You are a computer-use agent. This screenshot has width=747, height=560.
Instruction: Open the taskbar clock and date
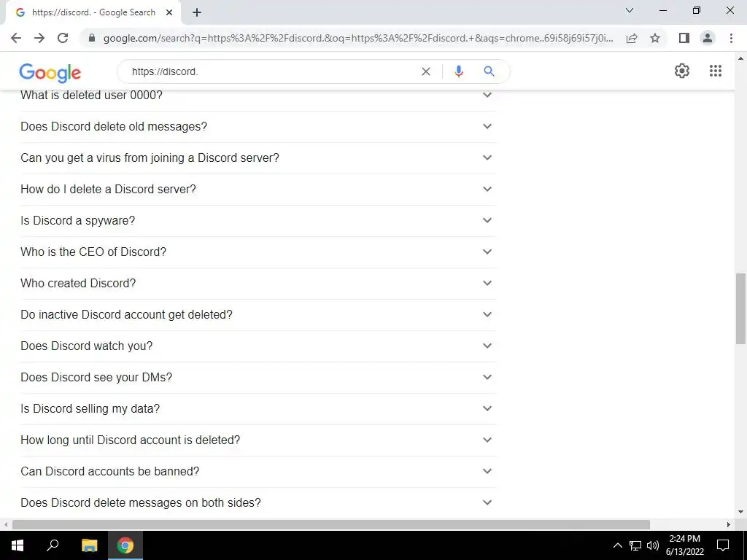[x=684, y=545]
